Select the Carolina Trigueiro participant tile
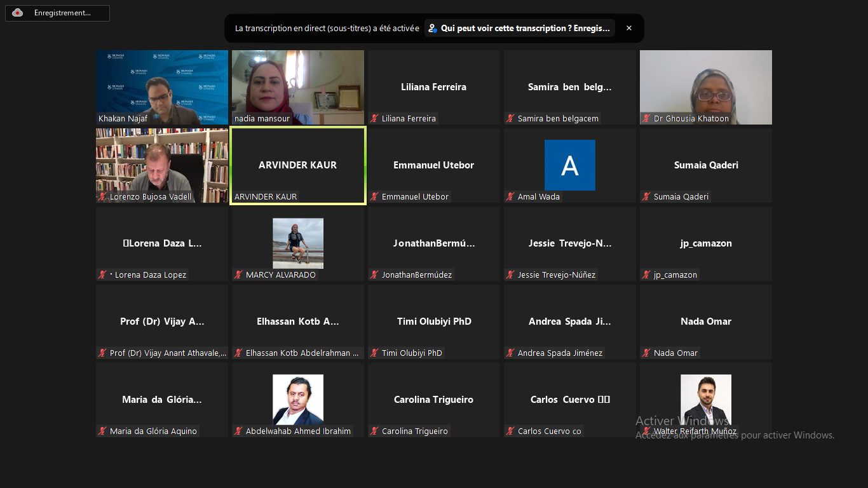Image resolution: width=868 pixels, height=488 pixels. pos(434,400)
